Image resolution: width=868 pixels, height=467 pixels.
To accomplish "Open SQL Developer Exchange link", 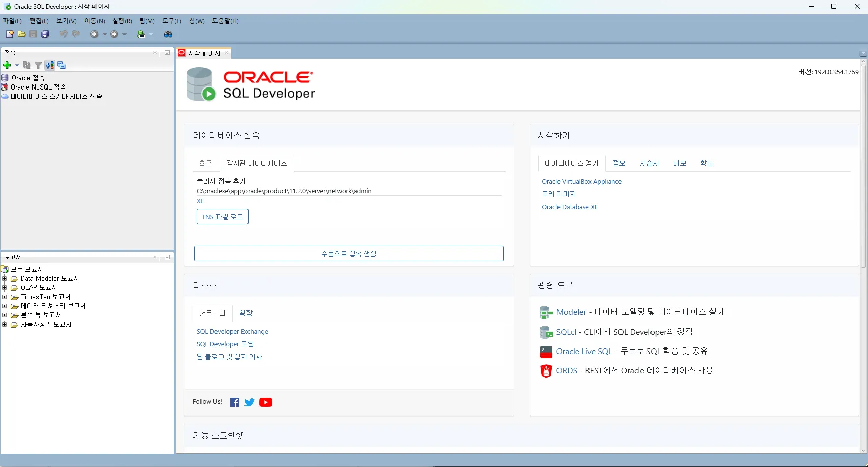I will pos(232,332).
